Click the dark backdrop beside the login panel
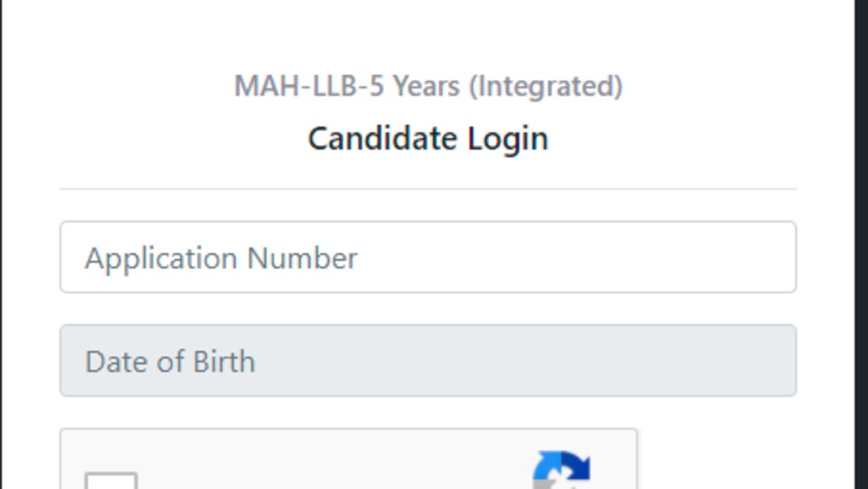This screenshot has height=489, width=868. pos(862,244)
